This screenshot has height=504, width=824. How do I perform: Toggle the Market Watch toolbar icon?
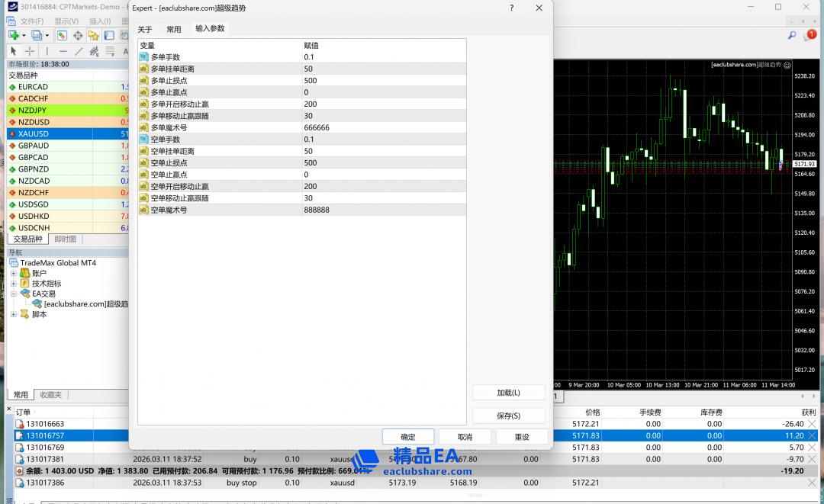[x=63, y=35]
